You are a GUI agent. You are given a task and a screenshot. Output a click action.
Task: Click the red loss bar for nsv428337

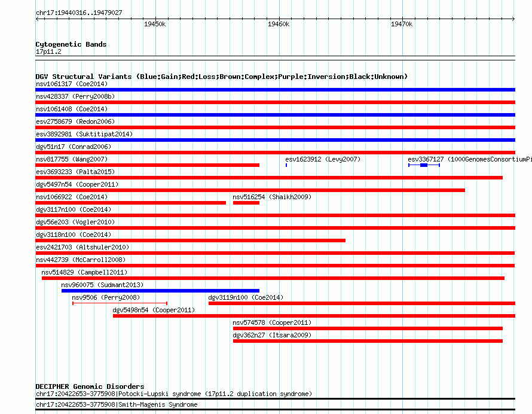(x=275, y=102)
